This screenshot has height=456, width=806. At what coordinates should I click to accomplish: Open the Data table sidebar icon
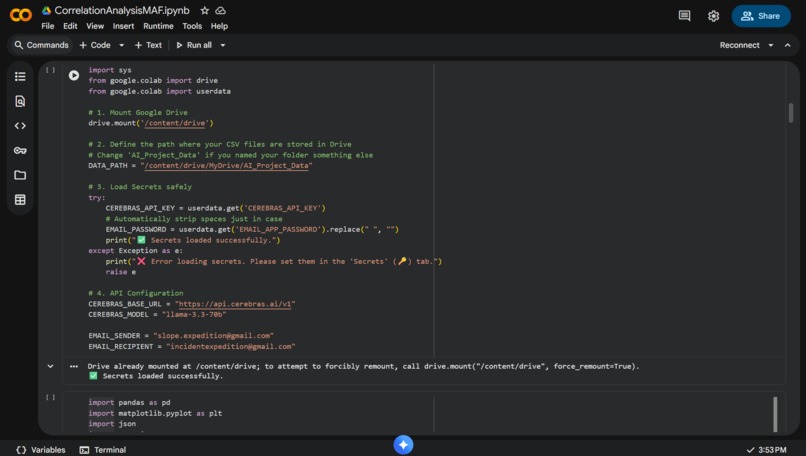point(20,200)
